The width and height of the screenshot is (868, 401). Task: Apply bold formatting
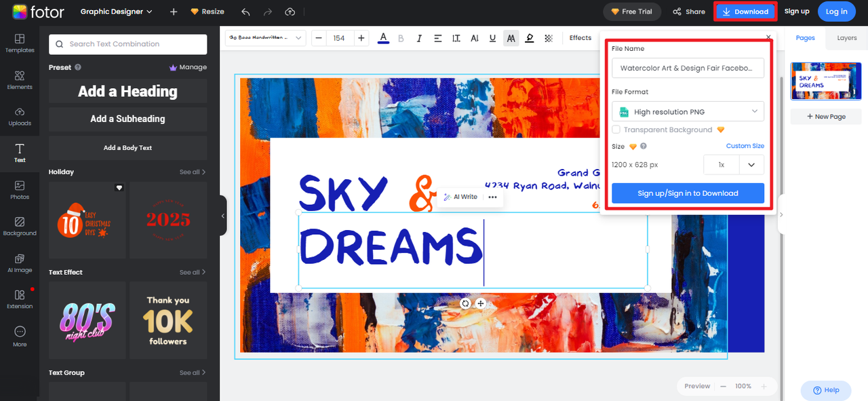click(401, 38)
